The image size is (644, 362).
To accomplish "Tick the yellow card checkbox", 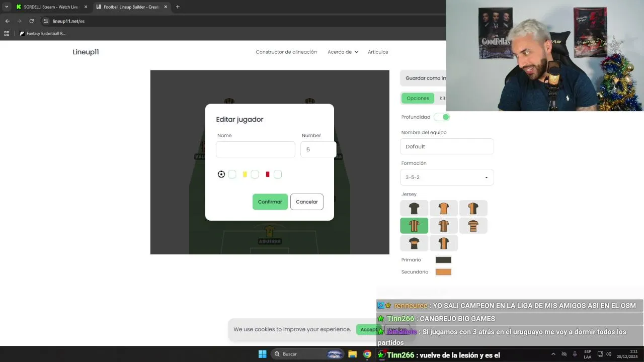I will click(x=255, y=174).
